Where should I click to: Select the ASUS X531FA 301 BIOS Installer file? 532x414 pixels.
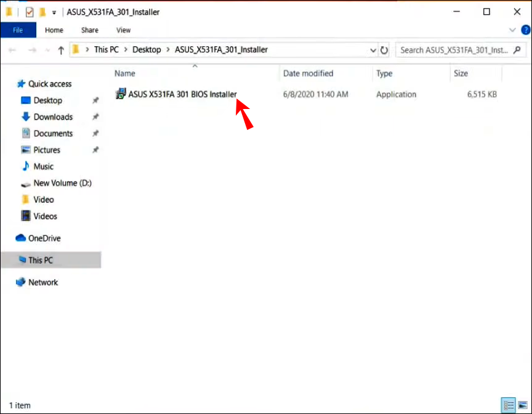tap(182, 94)
